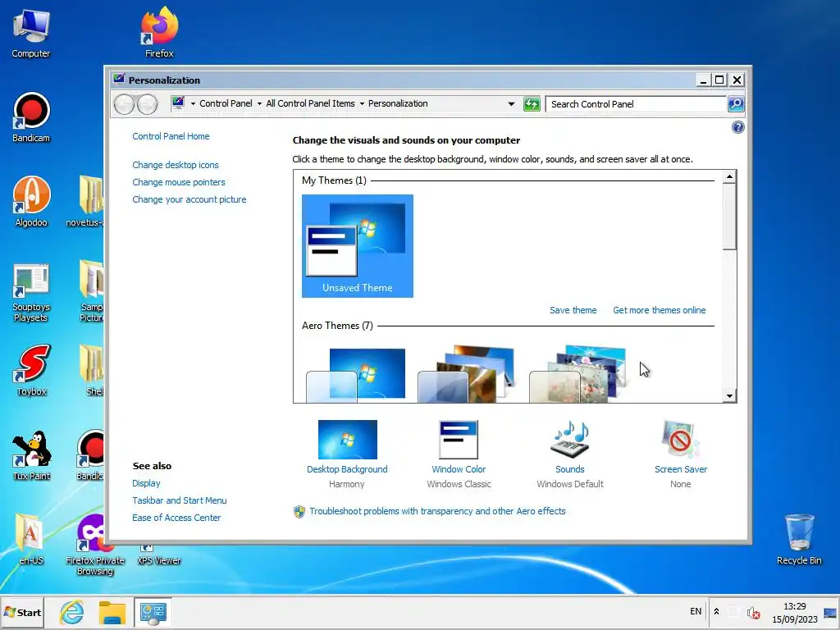840x630 pixels.
Task: Click the green refresh icon in address bar
Action: point(532,104)
